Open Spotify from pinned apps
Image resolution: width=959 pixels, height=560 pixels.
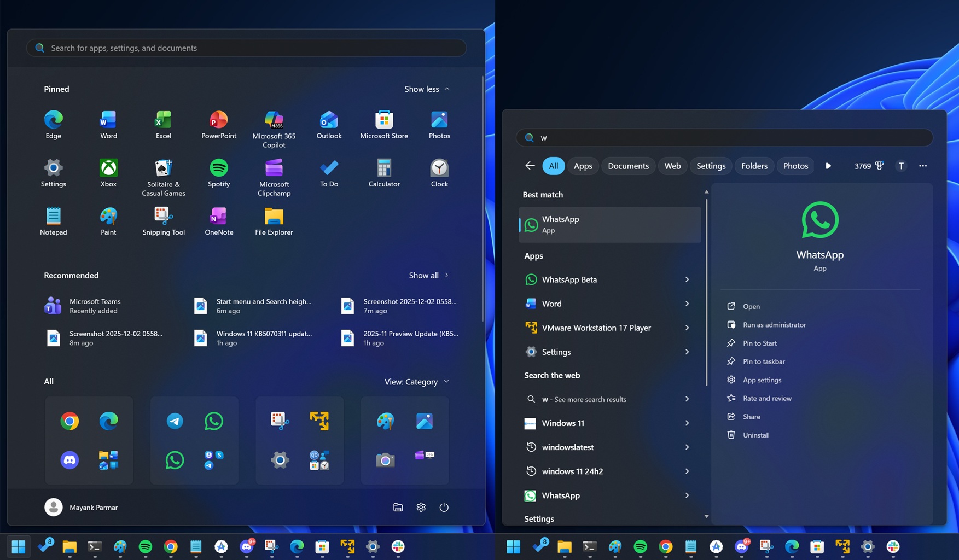(x=219, y=174)
